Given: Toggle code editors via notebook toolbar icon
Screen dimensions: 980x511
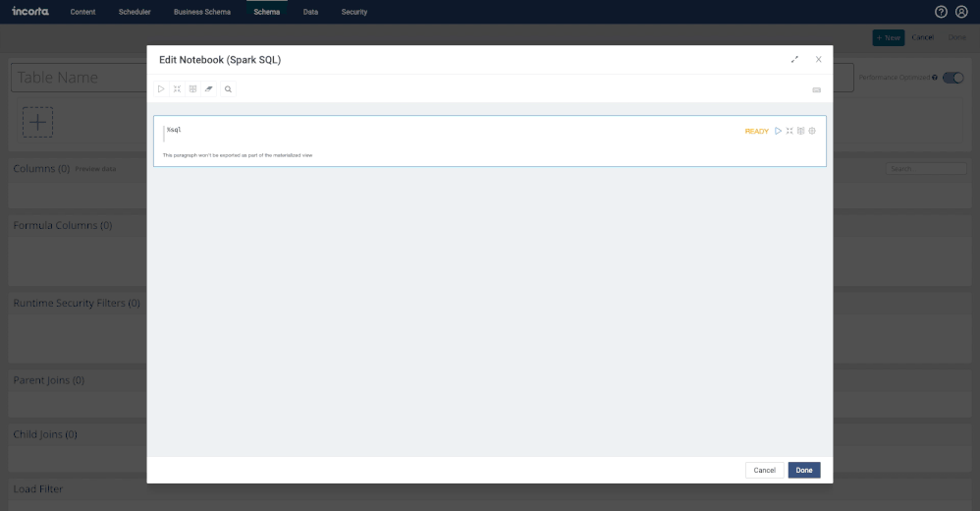Looking at the screenshot, I should 177,88.
